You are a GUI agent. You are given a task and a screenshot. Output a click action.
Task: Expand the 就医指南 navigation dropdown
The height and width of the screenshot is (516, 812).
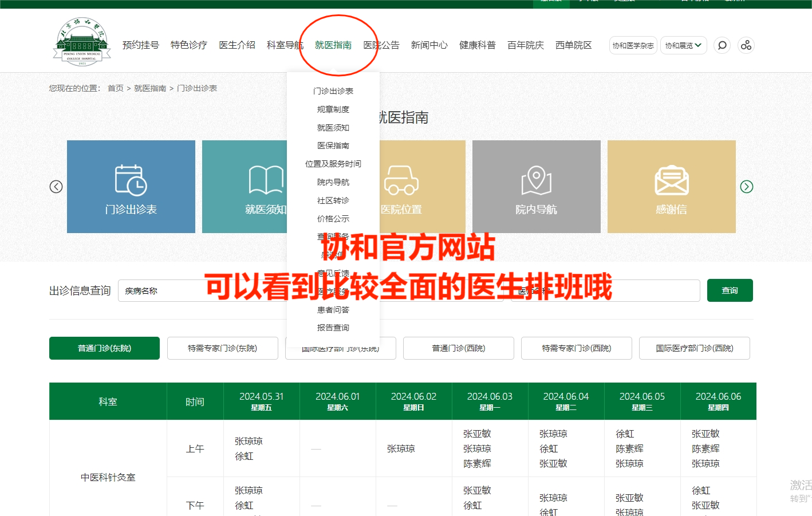point(333,45)
